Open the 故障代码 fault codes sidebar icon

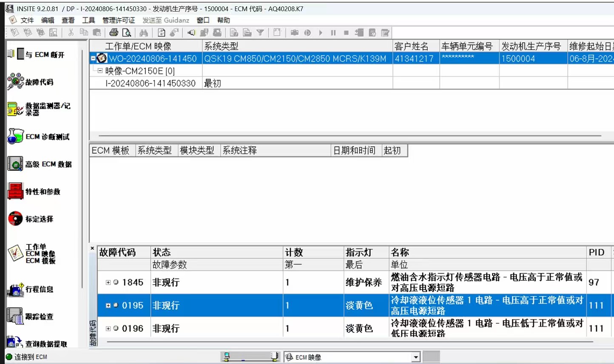tap(16, 81)
